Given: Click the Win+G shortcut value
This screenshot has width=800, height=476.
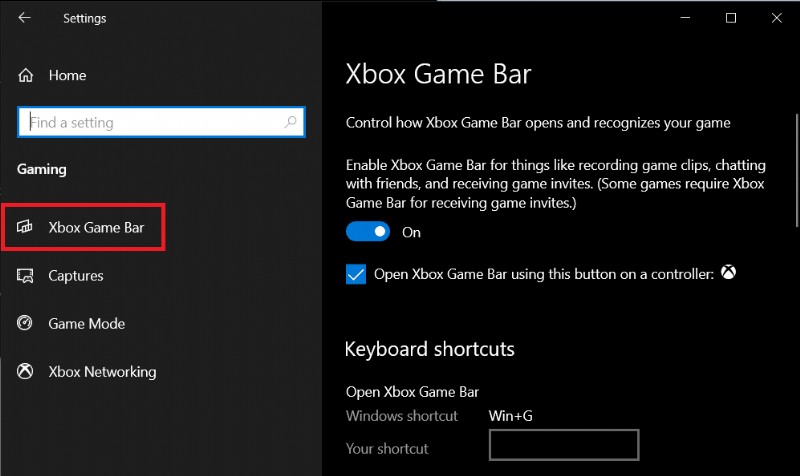Looking at the screenshot, I should (x=511, y=416).
